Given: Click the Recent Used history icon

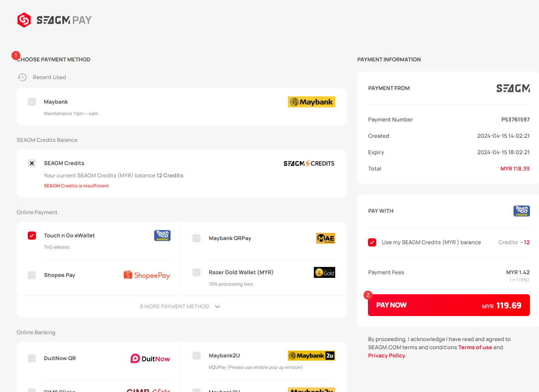Looking at the screenshot, I should [22, 77].
